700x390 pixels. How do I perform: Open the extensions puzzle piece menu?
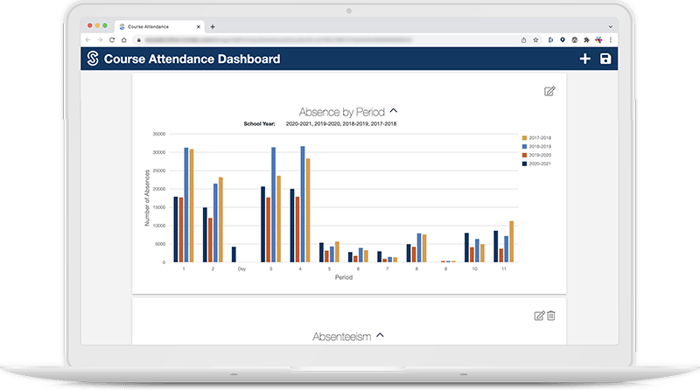click(x=587, y=40)
